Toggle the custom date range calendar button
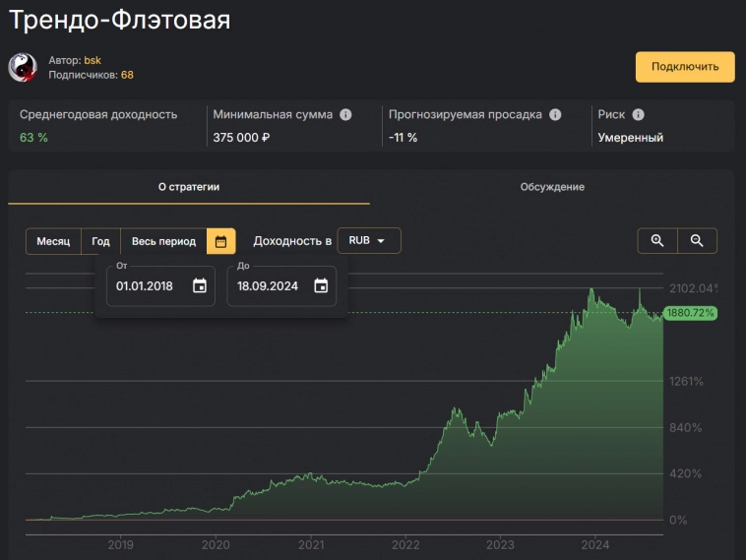The width and height of the screenshot is (746, 560). pyautogui.click(x=220, y=241)
